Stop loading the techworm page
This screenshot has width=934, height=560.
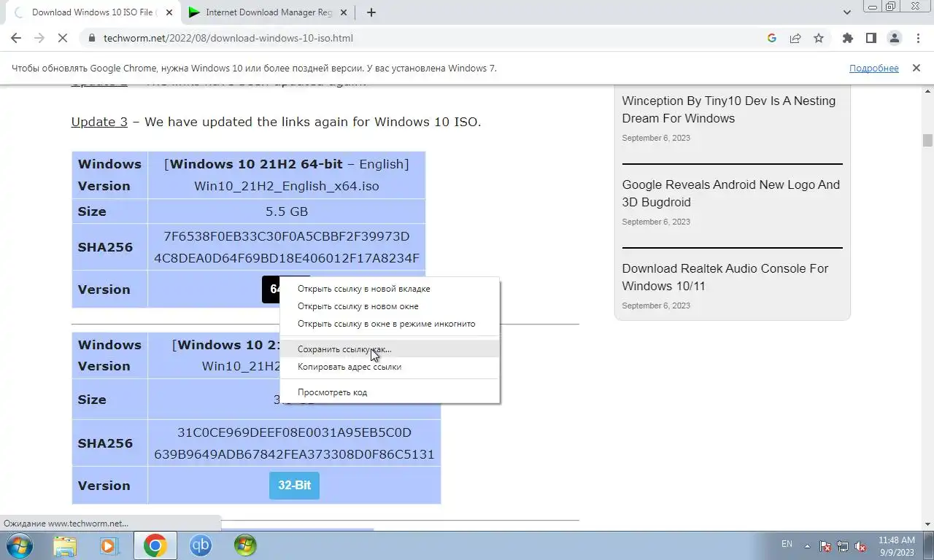pos(63,38)
